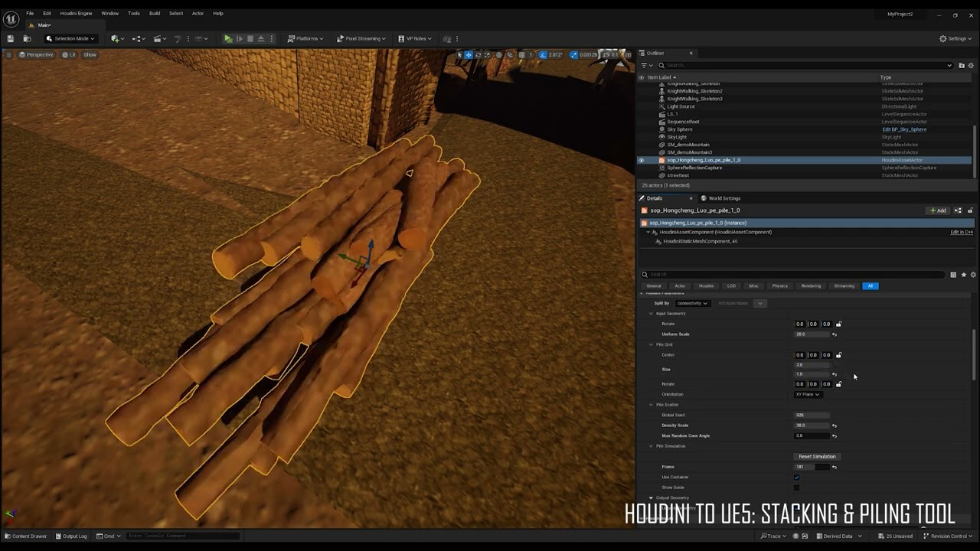
Task: Open the Split By connectivity dropdown
Action: [692, 303]
